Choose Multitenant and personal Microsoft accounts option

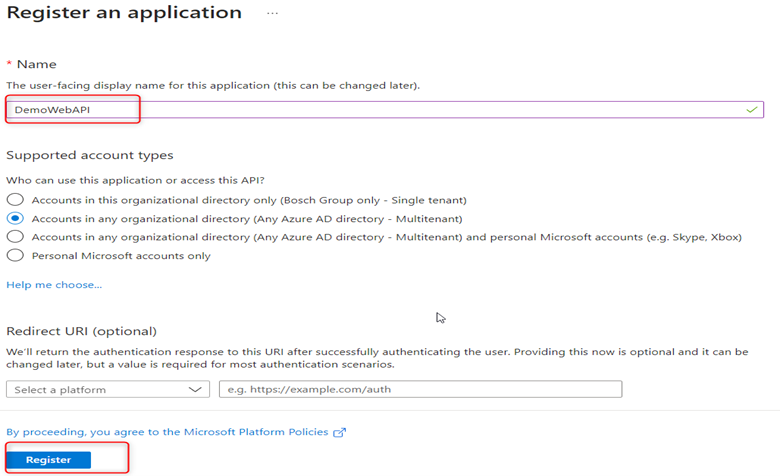(x=15, y=237)
